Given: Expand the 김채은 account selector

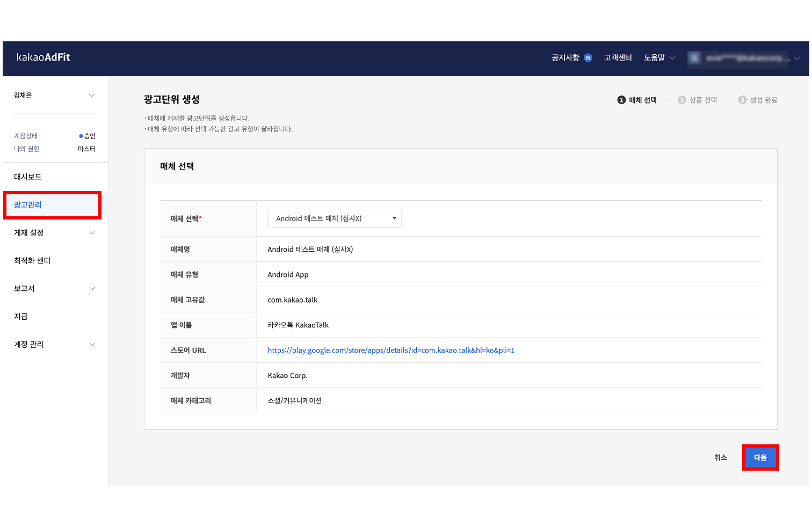Looking at the screenshot, I should click(x=54, y=95).
